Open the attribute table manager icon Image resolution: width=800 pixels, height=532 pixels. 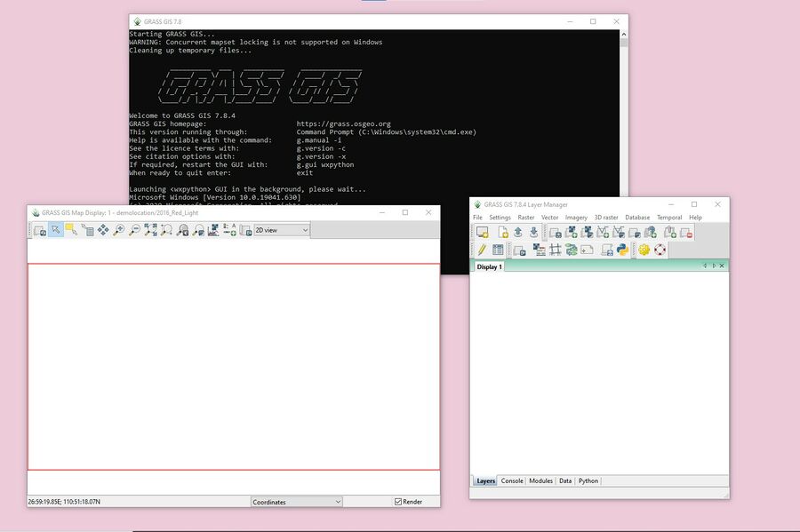tap(497, 250)
